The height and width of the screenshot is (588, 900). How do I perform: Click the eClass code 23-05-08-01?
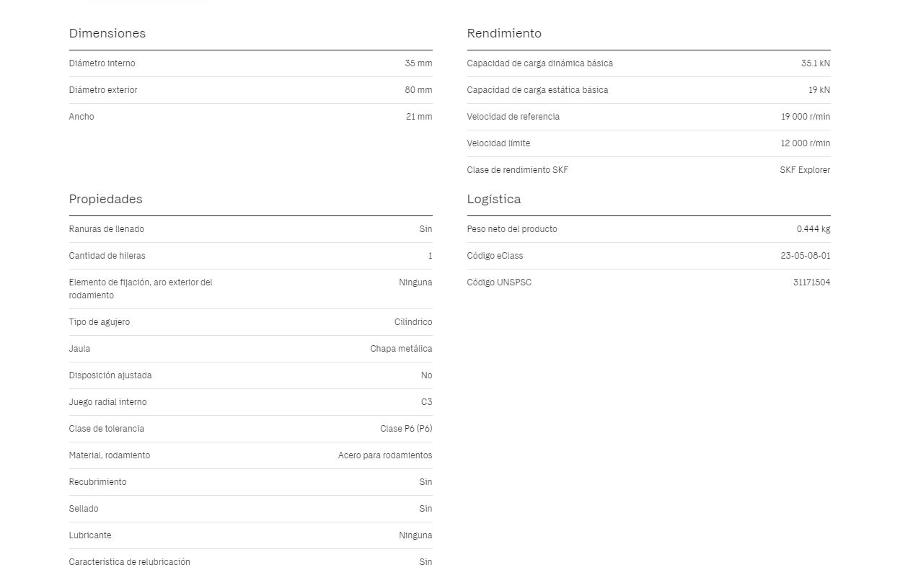pyautogui.click(x=805, y=256)
